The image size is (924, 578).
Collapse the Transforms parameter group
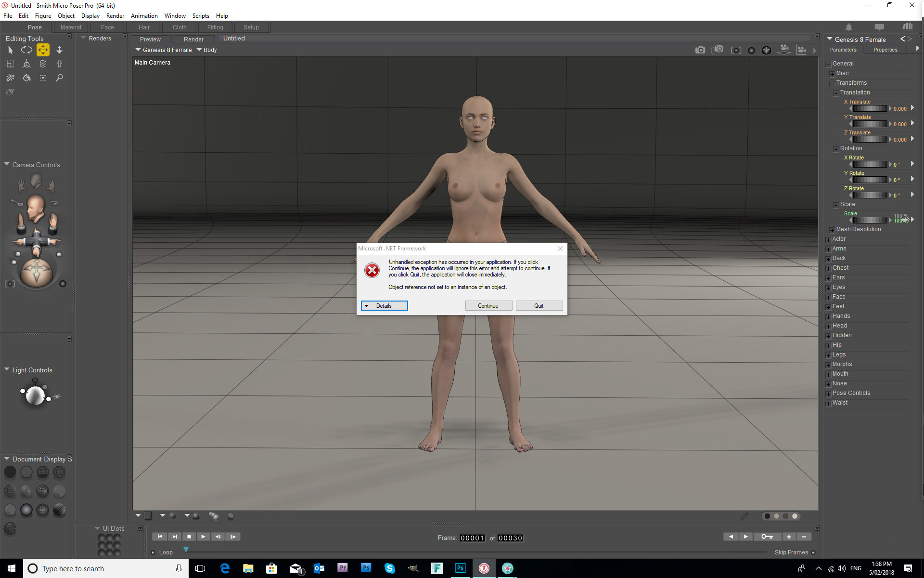click(832, 83)
